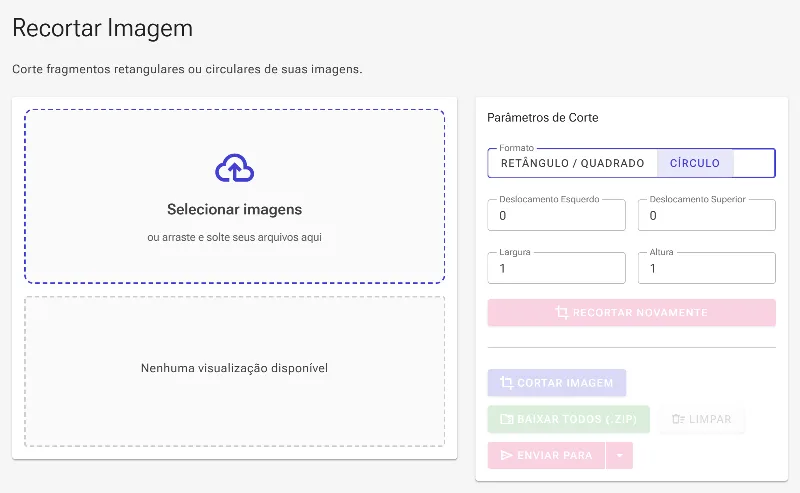Click into the Largura field
The height and width of the screenshot is (493, 800).
pyautogui.click(x=556, y=268)
